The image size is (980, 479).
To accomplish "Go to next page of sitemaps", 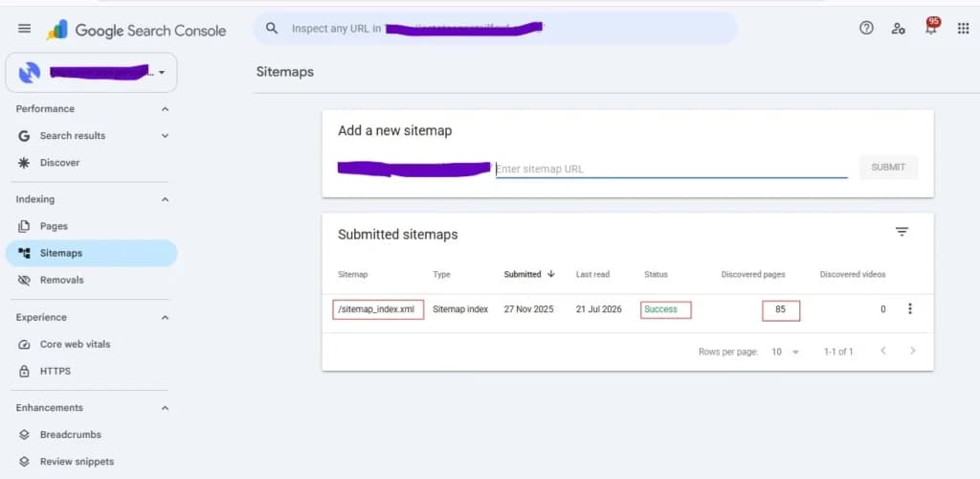I will pos(912,351).
